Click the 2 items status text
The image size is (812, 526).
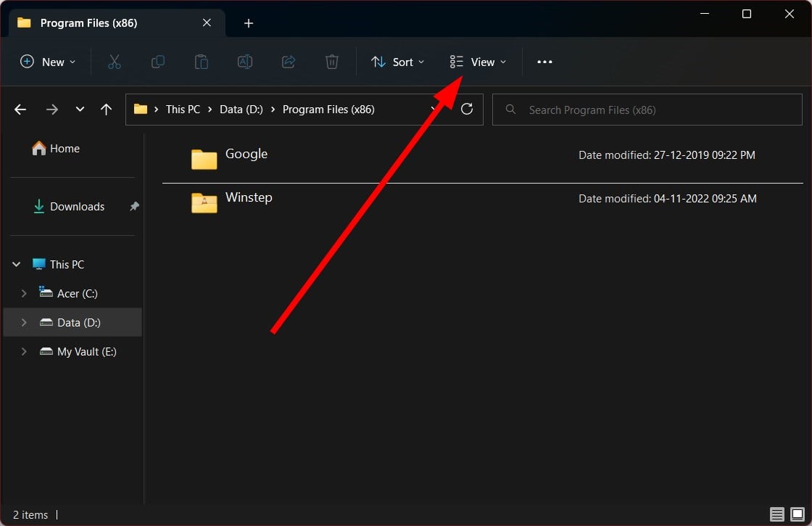pyautogui.click(x=30, y=514)
